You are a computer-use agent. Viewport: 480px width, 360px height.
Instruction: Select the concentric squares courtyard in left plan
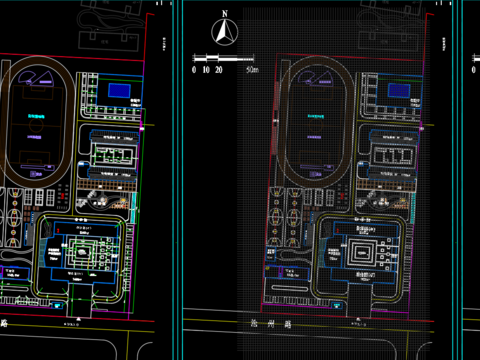[x=82, y=252]
